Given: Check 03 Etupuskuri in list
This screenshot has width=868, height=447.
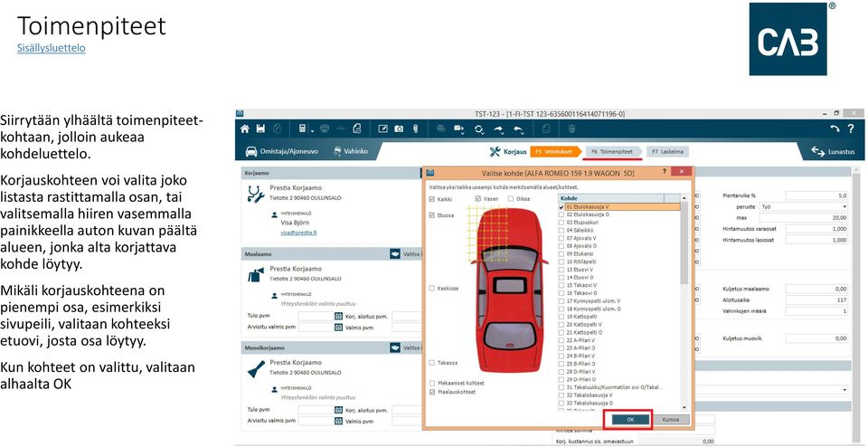Looking at the screenshot, I should (x=561, y=222).
